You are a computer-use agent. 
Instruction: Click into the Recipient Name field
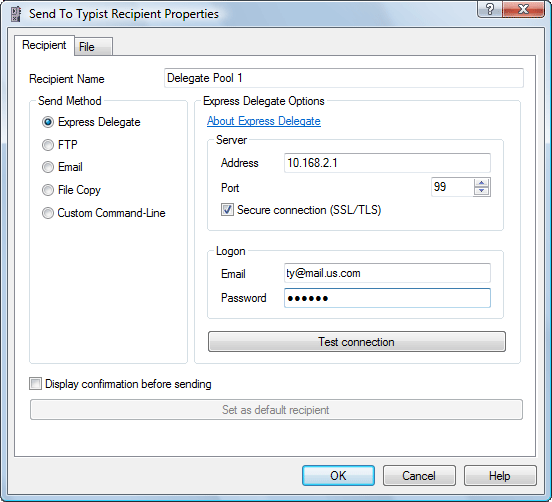click(344, 78)
